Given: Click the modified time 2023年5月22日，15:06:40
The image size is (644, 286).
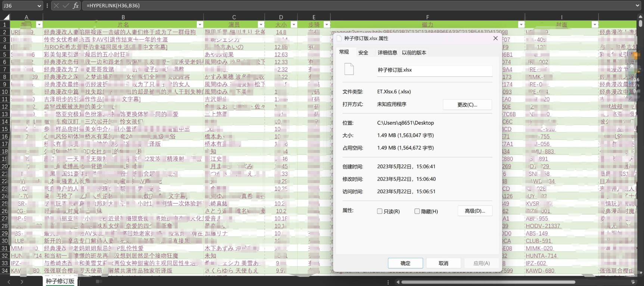Looking at the screenshot, I should (x=406, y=179).
